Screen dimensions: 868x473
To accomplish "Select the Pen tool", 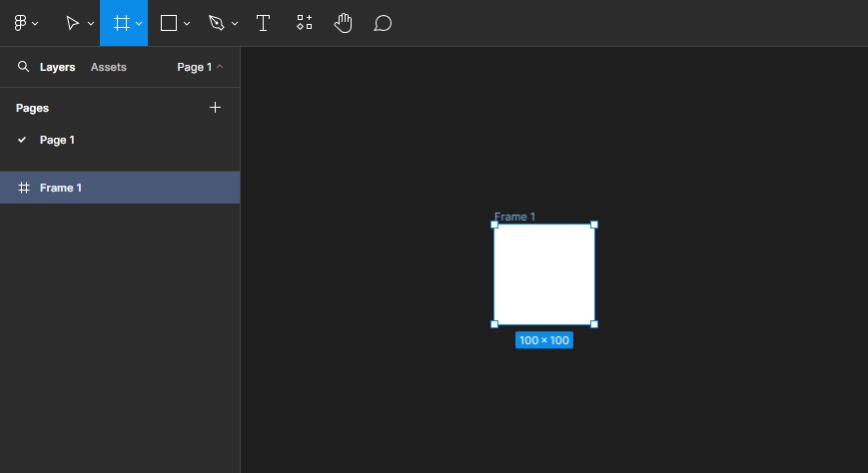I will pos(217,23).
